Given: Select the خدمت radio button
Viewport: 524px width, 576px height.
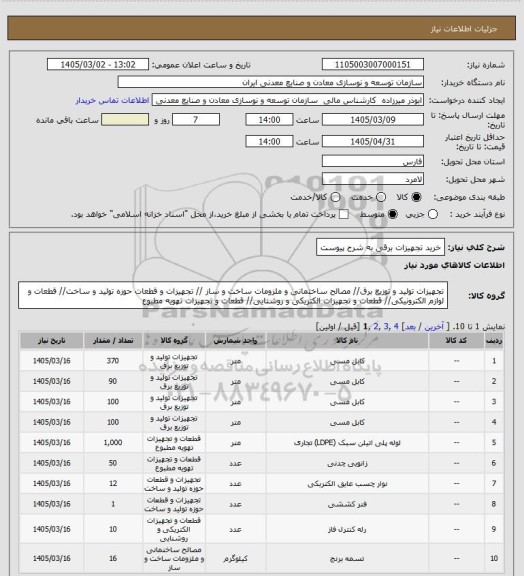Looking at the screenshot, I should coord(381,197).
